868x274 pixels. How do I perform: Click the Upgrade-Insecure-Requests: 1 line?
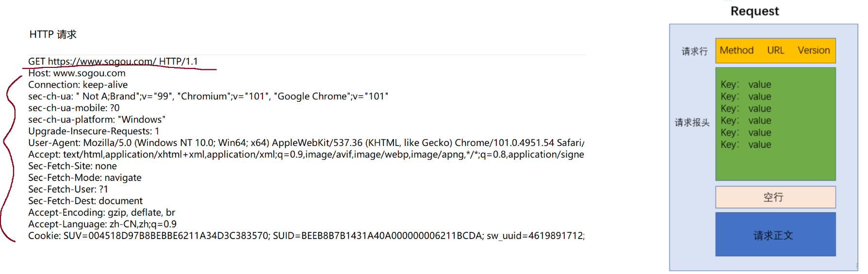click(94, 131)
